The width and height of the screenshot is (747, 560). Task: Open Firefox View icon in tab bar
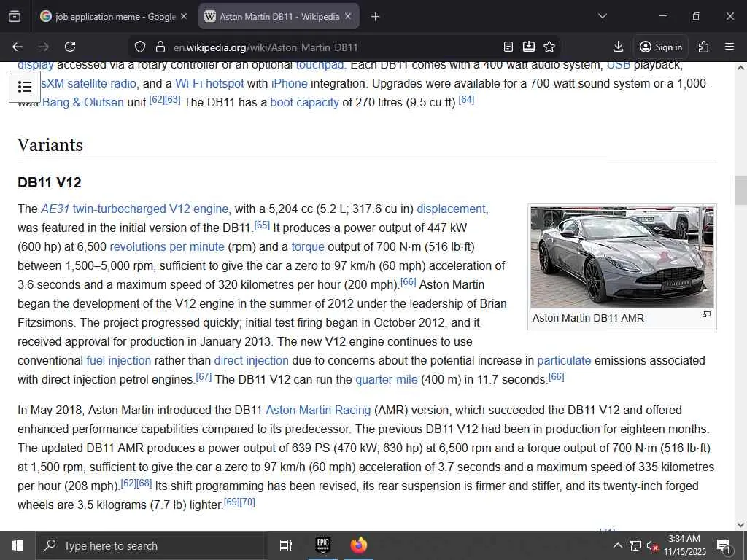[15, 17]
